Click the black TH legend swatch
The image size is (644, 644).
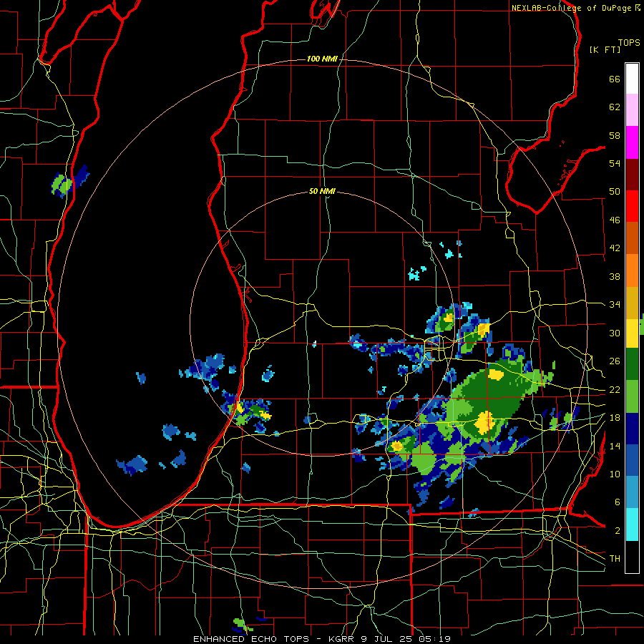[x=632, y=557]
